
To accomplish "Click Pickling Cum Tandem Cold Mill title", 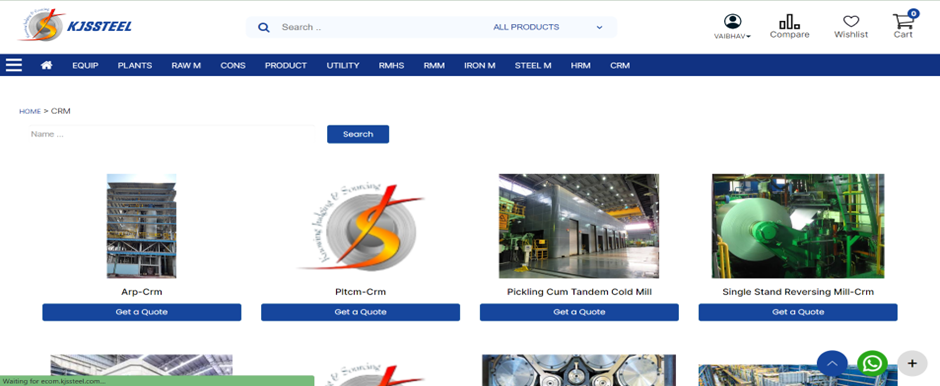I will (579, 292).
